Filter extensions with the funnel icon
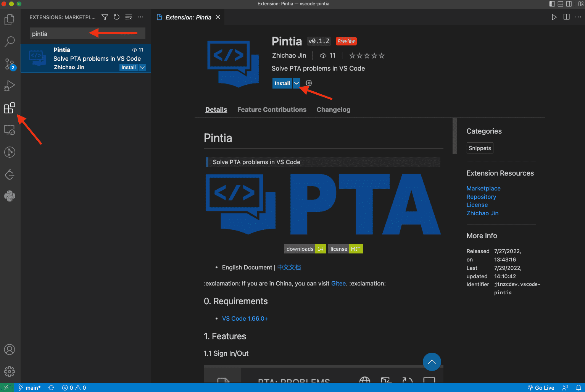 pos(105,17)
